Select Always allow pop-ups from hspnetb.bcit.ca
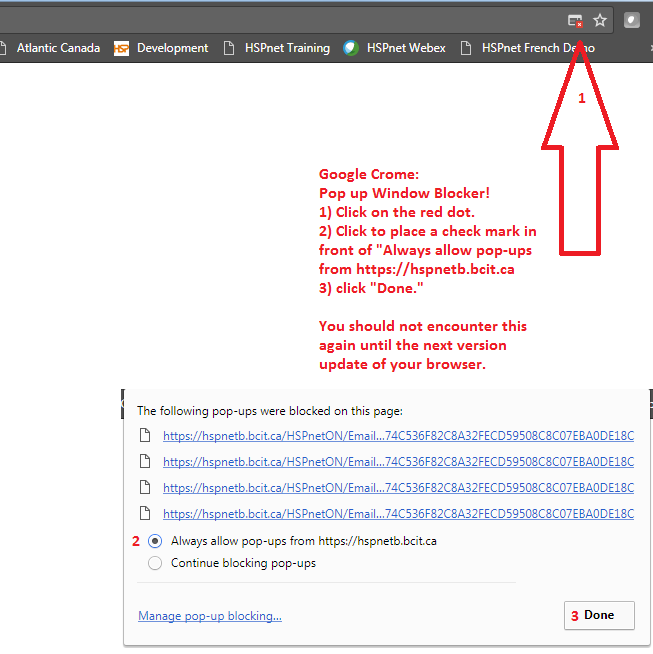This screenshot has height=654, width=653. 155,541
